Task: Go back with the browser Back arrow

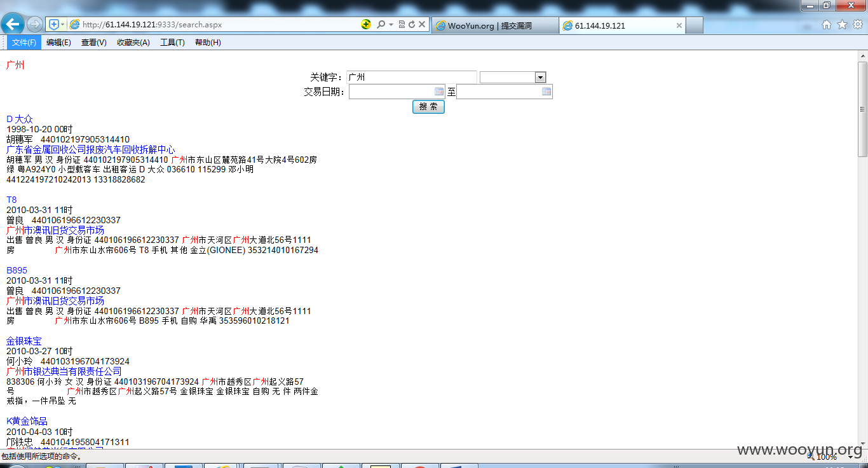Action: [12, 25]
